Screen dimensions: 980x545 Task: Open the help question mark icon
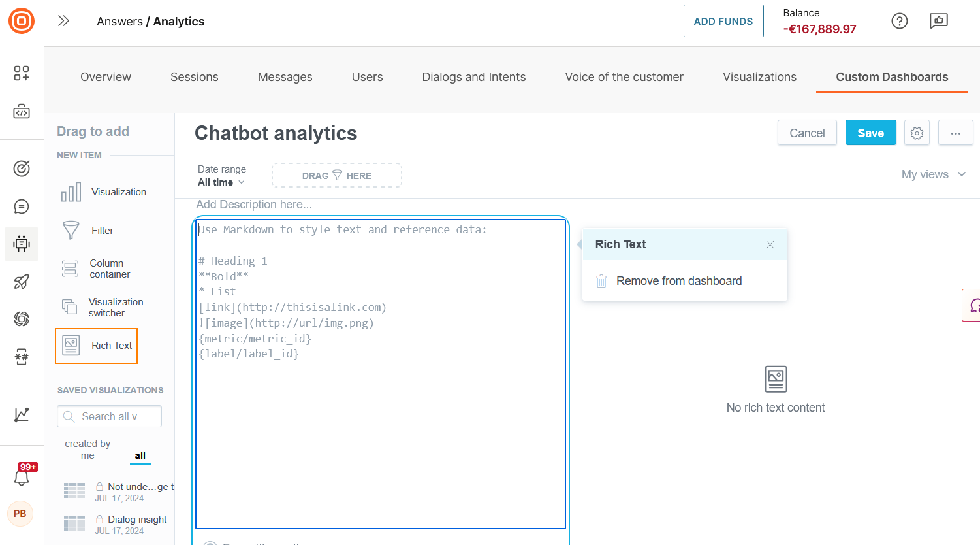tap(899, 21)
